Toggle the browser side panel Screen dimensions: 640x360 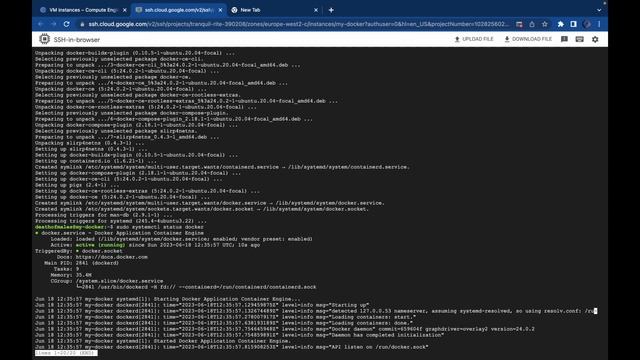pos(573,24)
